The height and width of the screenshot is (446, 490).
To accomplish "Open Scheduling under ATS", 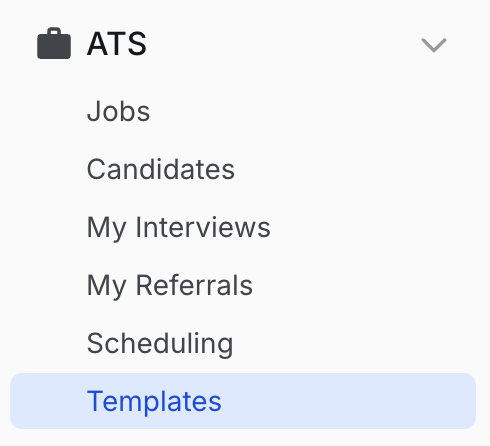I will 160,344.
